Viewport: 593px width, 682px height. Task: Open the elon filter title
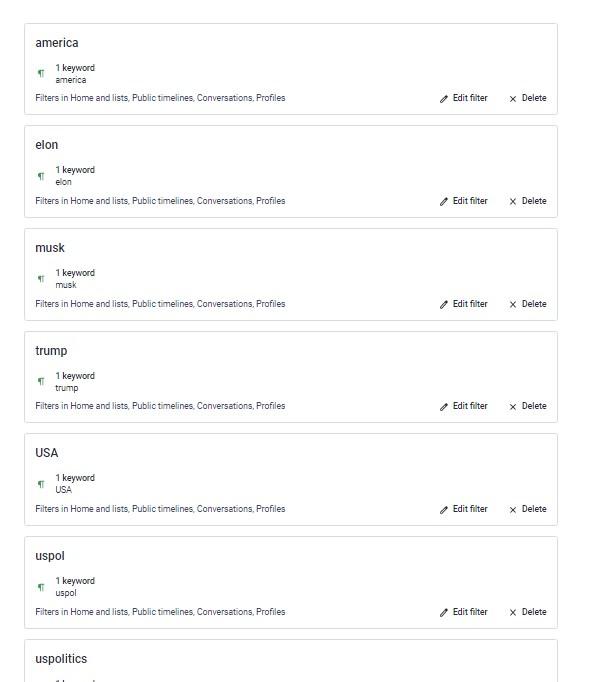coord(47,145)
